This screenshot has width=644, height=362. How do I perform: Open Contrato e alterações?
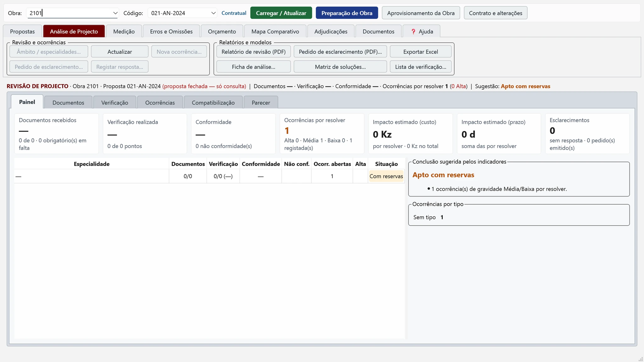pos(495,13)
